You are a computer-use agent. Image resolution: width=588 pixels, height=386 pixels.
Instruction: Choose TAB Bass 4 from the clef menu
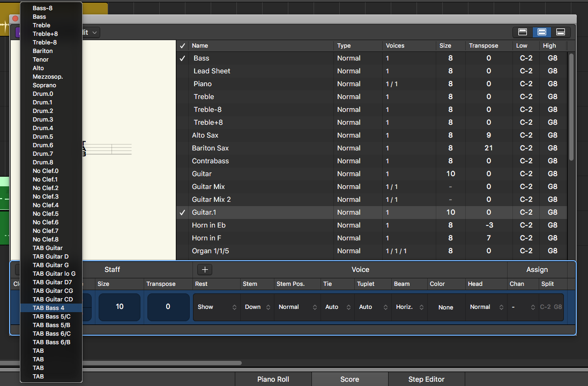48,308
